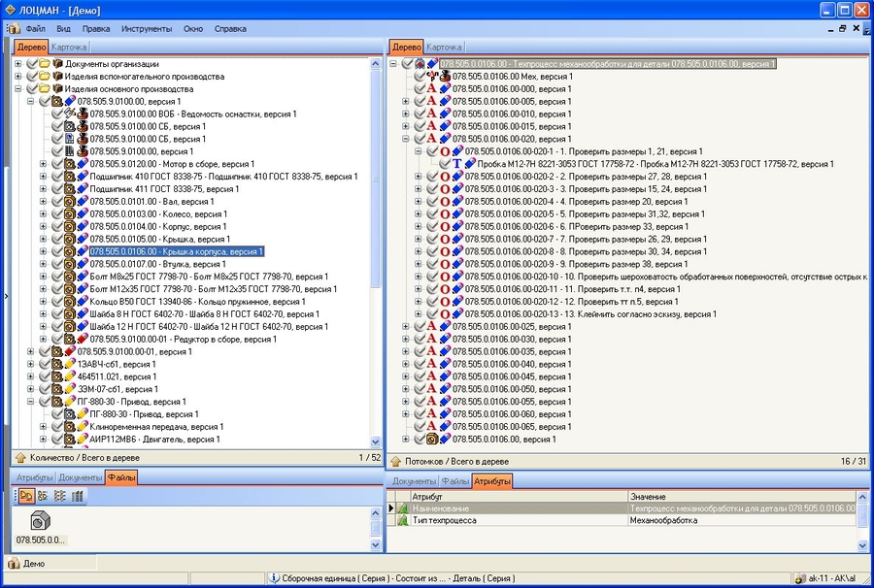
Task: Open the Документы tab in bottom-left panel
Action: click(x=80, y=477)
